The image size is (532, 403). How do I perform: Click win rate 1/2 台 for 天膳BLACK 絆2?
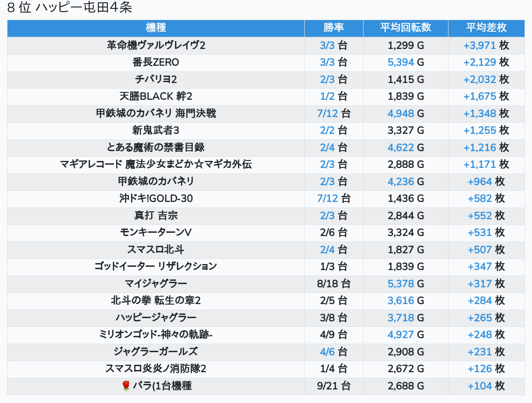coord(334,97)
